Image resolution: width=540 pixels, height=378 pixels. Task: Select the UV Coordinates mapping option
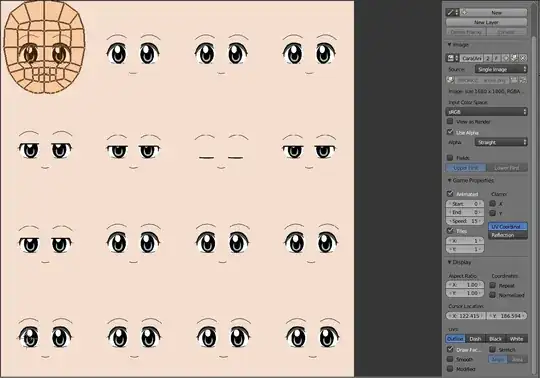pos(508,227)
